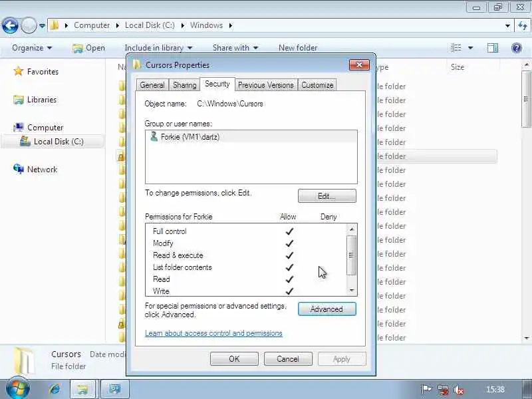
Task: Open the address bar history dropdown
Action: point(507,26)
